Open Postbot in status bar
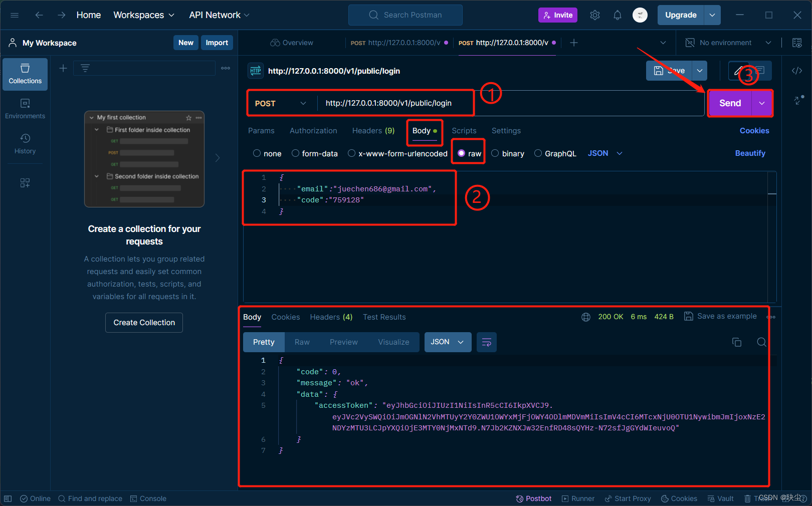This screenshot has height=506, width=812. pos(534,498)
